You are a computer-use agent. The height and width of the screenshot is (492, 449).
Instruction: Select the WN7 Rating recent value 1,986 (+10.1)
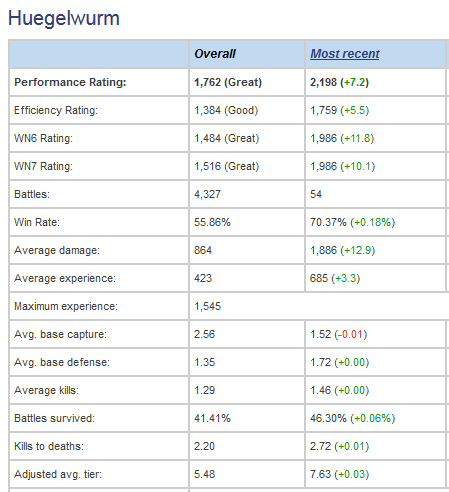click(x=342, y=166)
